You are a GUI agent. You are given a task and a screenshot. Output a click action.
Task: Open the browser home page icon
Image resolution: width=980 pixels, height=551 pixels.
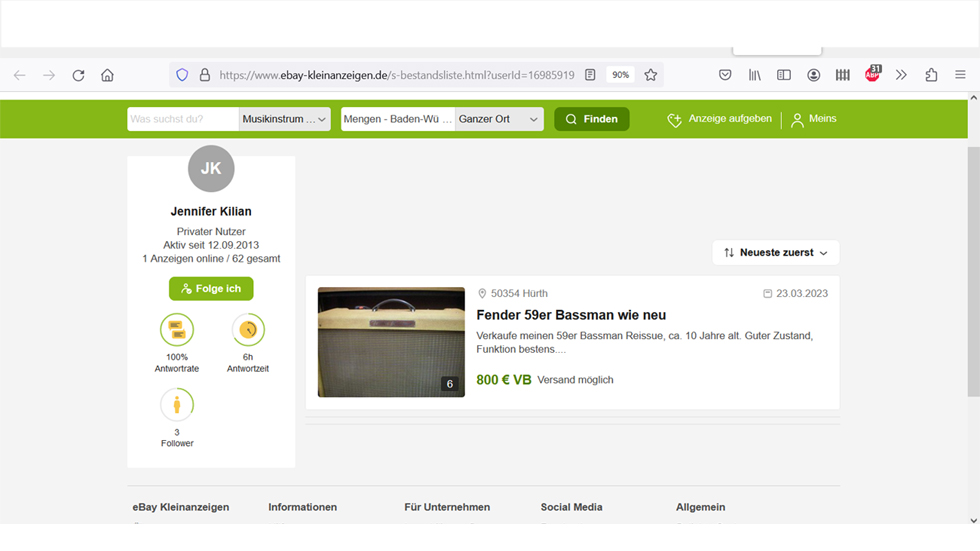[x=108, y=76]
